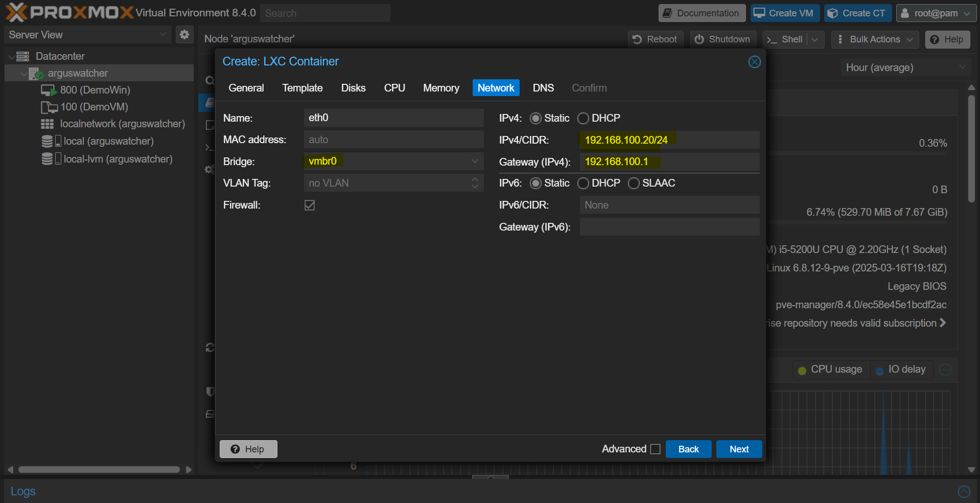The width and height of the screenshot is (980, 503).
Task: Switch to the Memory tab
Action: (x=441, y=88)
